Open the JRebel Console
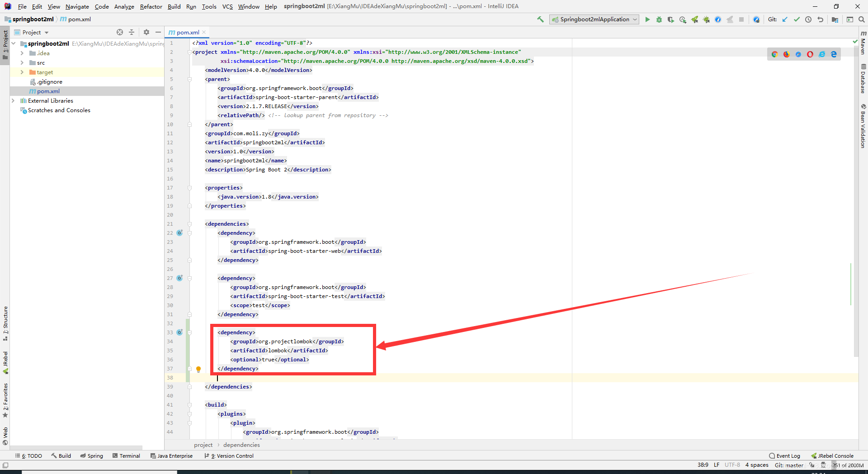This screenshot has height=474, width=868. click(x=832, y=456)
